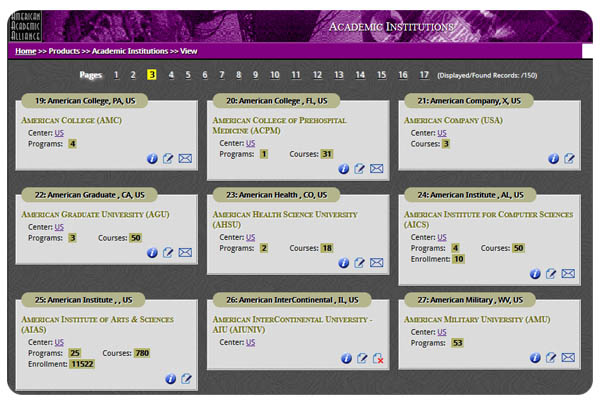Select header '26: American InterContinental , IL, US'
The height and width of the screenshot is (402, 602).
pyautogui.click(x=292, y=299)
